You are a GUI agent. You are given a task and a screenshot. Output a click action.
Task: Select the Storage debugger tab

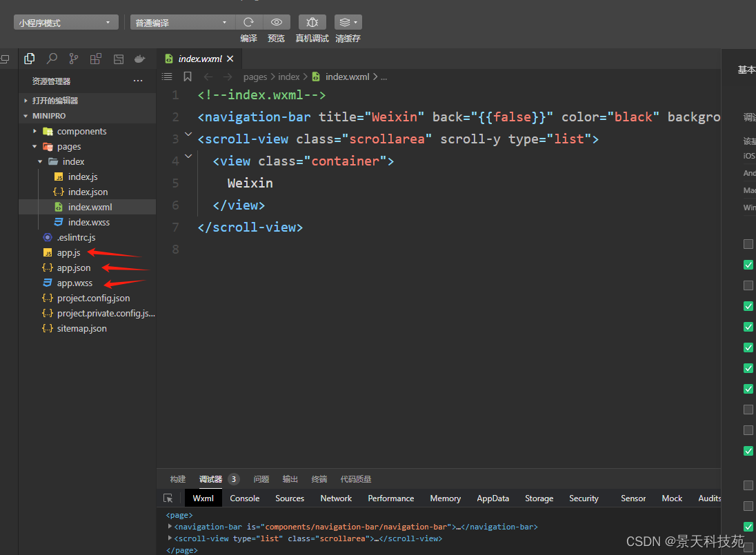(539, 498)
